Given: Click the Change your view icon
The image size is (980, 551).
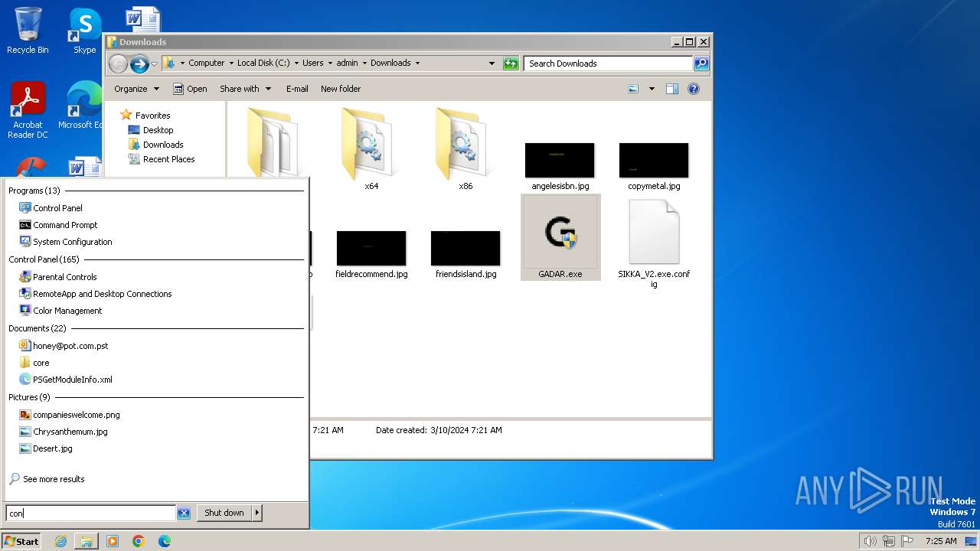Looking at the screenshot, I should pos(633,89).
